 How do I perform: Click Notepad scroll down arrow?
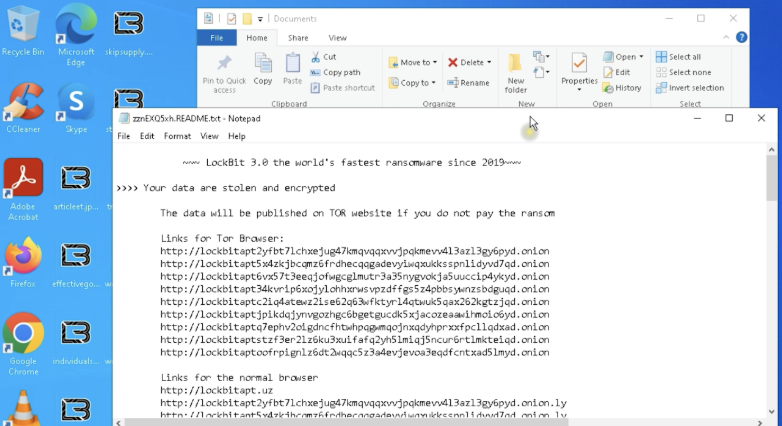pos(772,412)
